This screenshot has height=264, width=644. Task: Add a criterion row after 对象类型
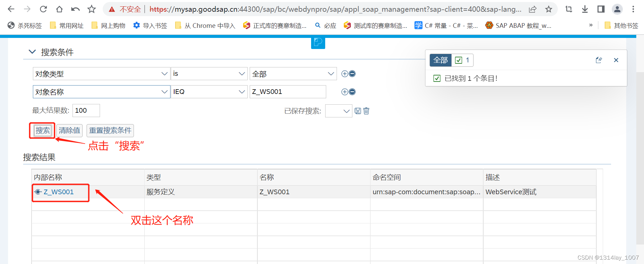point(345,74)
